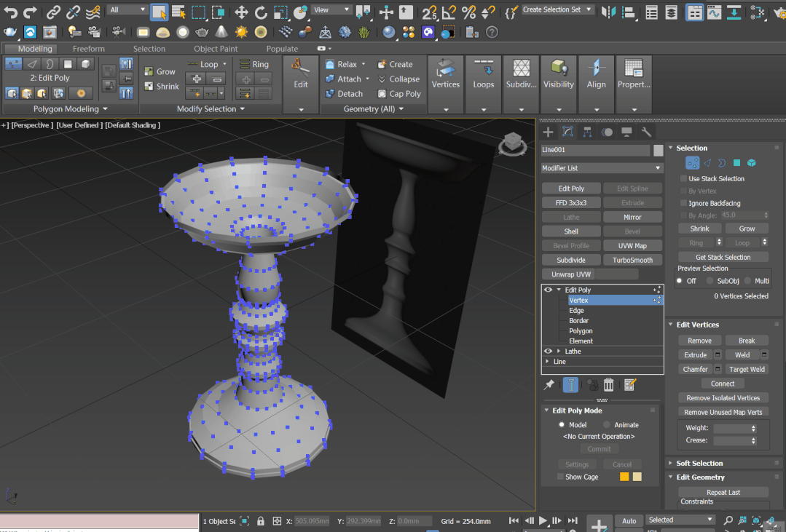Toggle visibility of Lathe modifier
This screenshot has width=786, height=532.
tap(548, 352)
